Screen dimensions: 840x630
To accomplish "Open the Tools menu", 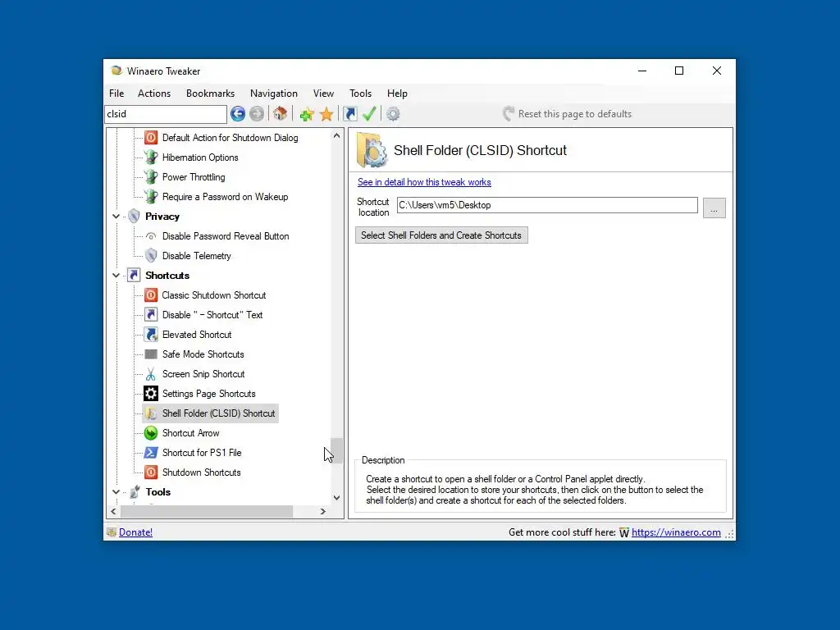I will coord(360,94).
